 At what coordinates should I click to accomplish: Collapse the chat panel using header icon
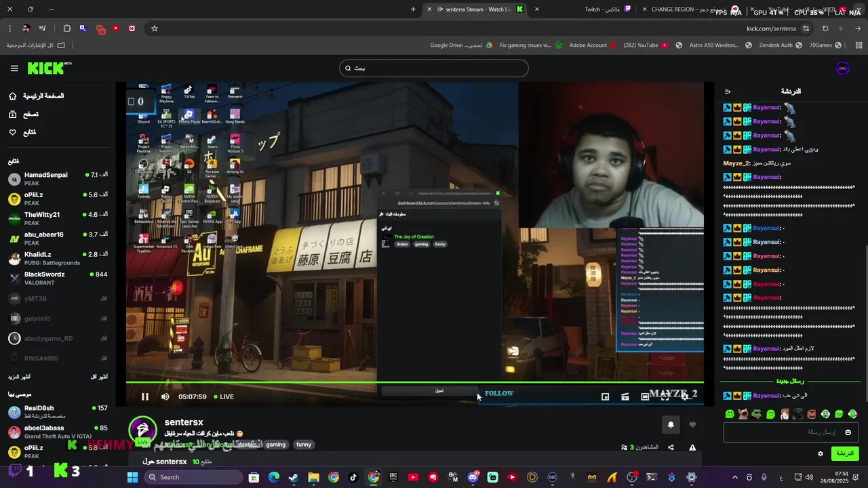tap(728, 91)
